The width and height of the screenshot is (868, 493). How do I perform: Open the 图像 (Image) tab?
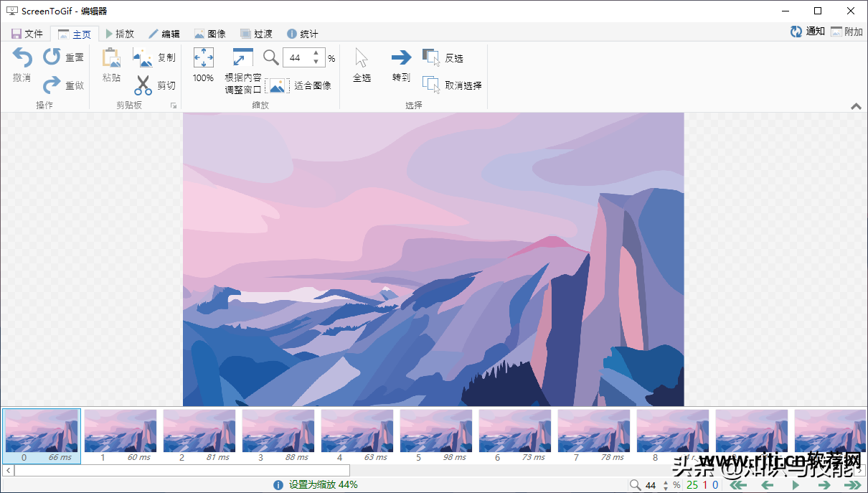[x=210, y=34]
